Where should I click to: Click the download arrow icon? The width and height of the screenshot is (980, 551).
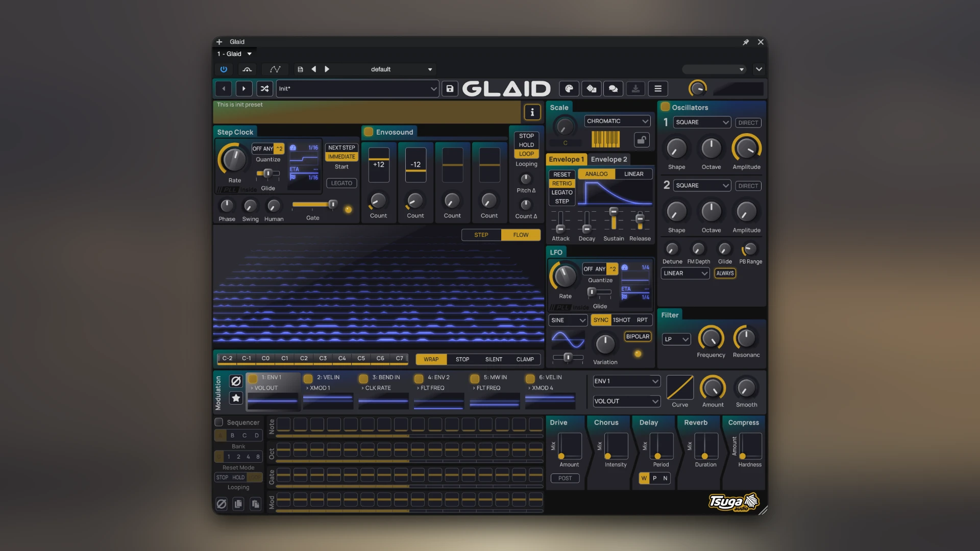pos(635,89)
